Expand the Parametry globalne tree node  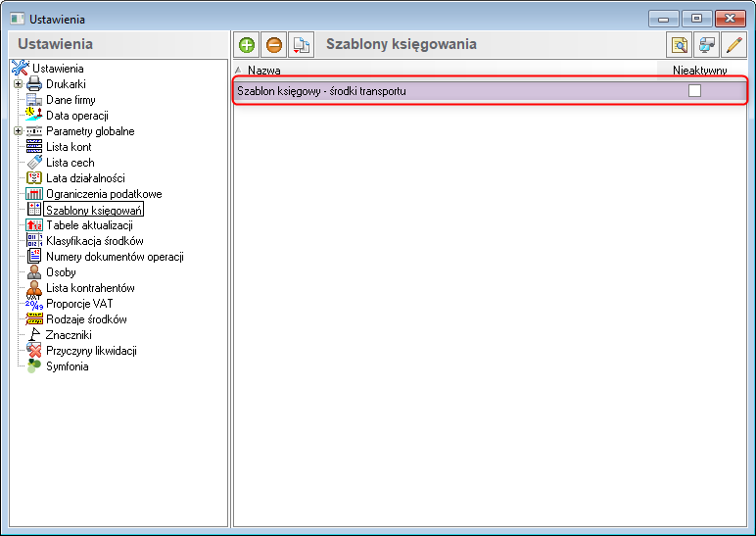[18, 131]
